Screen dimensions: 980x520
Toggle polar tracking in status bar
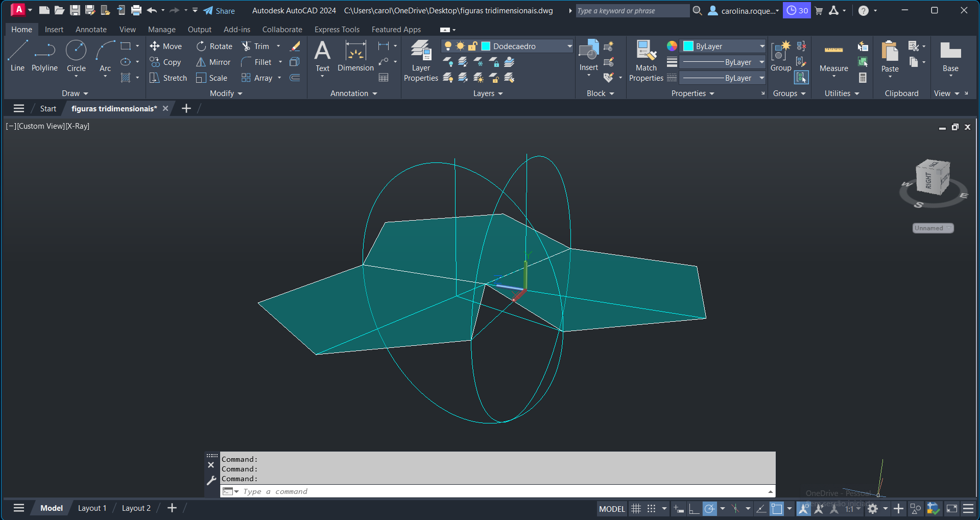[x=709, y=509]
